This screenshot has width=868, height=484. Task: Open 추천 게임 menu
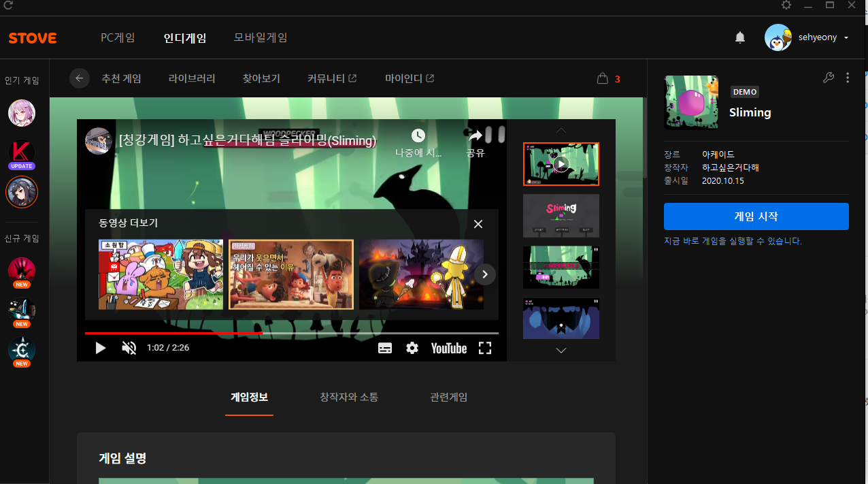tap(121, 78)
